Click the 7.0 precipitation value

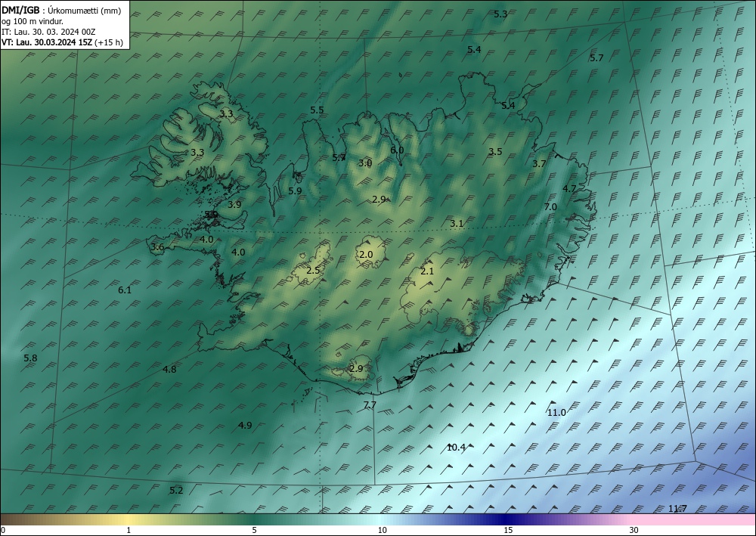point(550,207)
